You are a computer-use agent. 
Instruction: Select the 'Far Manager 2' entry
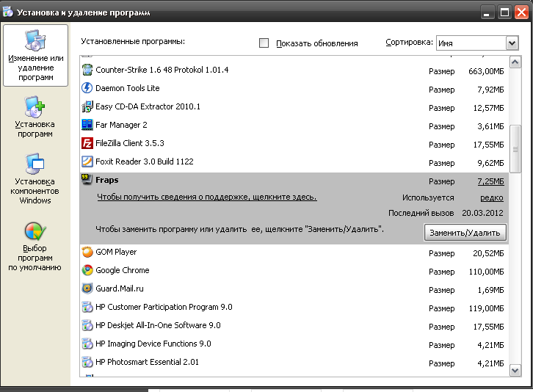(121, 125)
